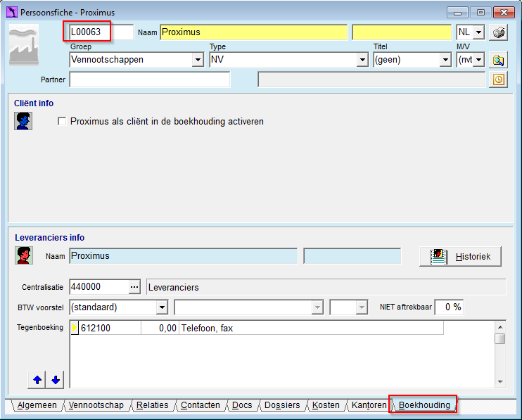Enable Proximus als cliënt in boekhouding checkbox
The height and width of the screenshot is (420, 522).
click(x=62, y=121)
